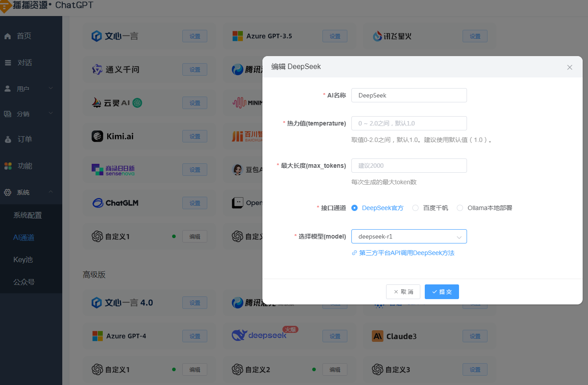The image size is (588, 385).
Task: Click 设置 for 讯飞星火
Action: click(x=475, y=36)
